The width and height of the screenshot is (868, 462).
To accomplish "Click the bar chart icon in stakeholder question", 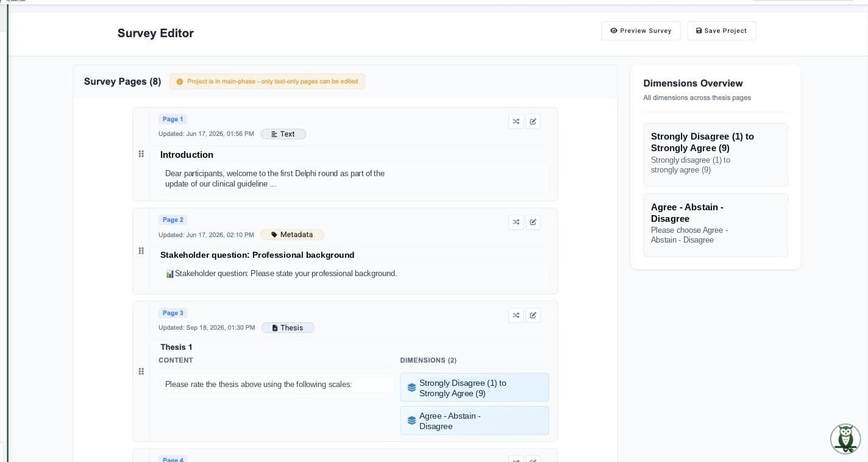I will tap(169, 274).
